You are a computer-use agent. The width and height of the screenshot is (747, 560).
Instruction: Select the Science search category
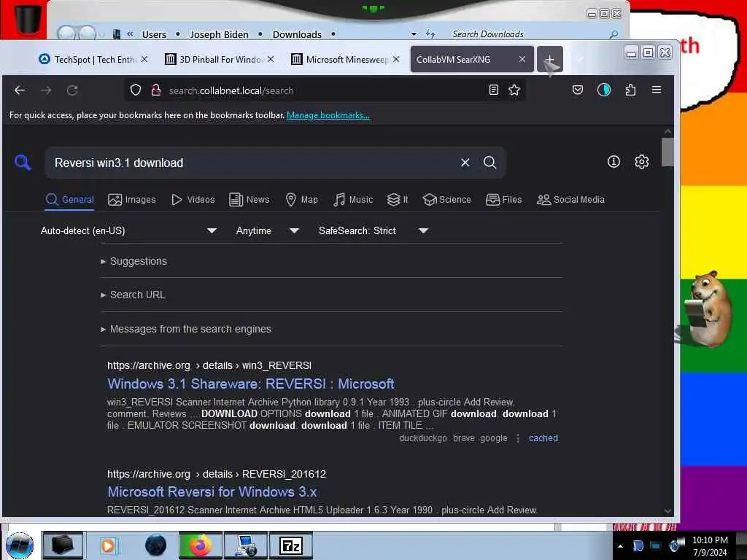pyautogui.click(x=447, y=200)
